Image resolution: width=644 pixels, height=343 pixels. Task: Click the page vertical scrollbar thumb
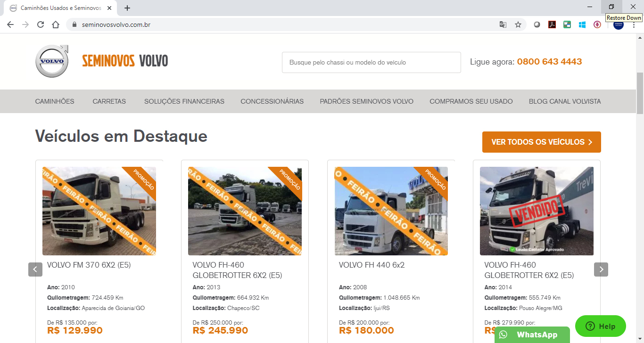[640, 93]
